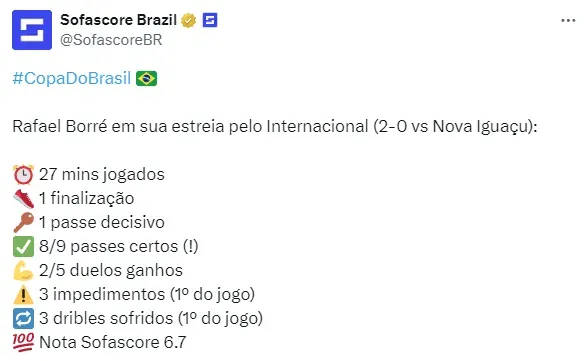The height and width of the screenshot is (361, 584).
Task: Click the blue repeat arrows emoji
Action: pos(23,319)
